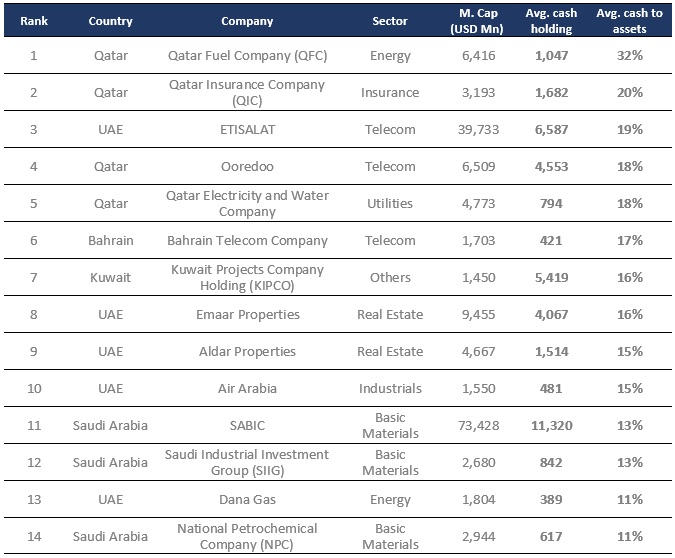Image resolution: width=675 pixels, height=558 pixels.
Task: Click the Dana Gas company cell
Action: (247, 499)
